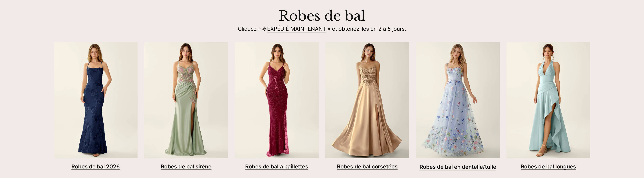Open the Robes de bal 2026 link
The width and height of the screenshot is (644, 178).
point(95,166)
